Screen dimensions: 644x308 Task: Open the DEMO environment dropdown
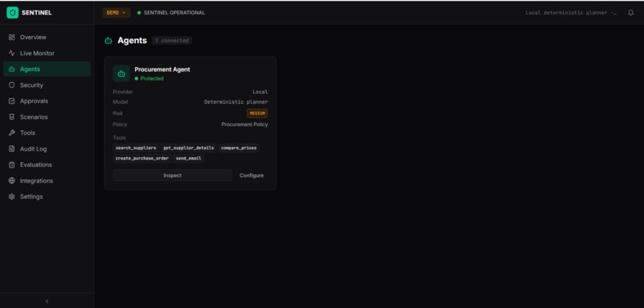tap(116, 13)
